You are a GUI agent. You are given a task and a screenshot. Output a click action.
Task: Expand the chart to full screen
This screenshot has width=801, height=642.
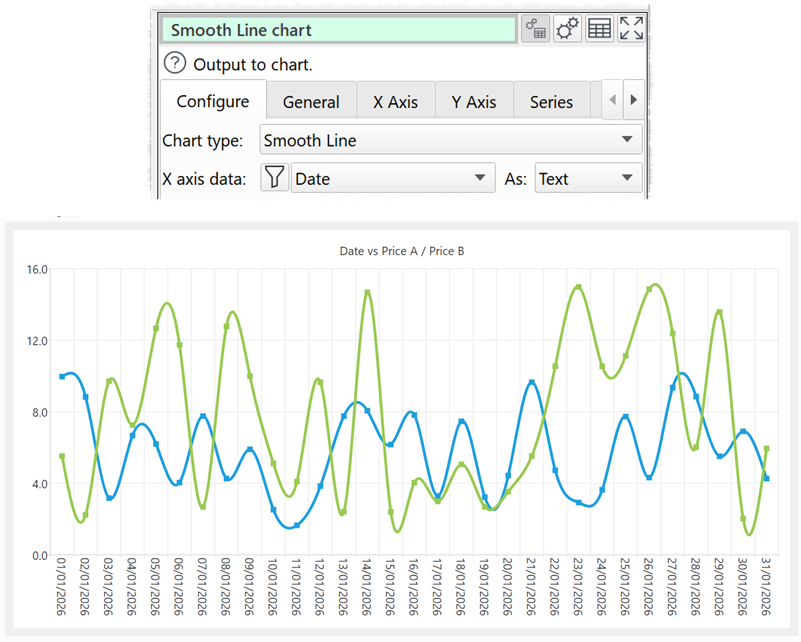point(631,28)
